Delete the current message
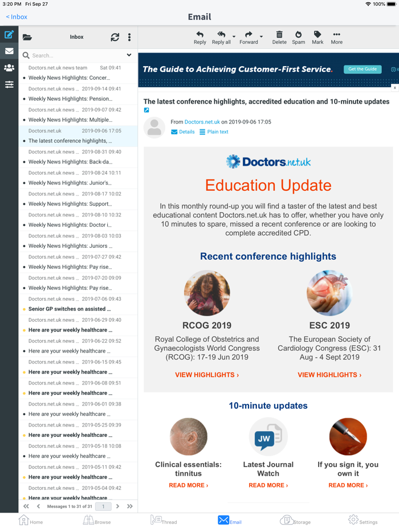 point(279,38)
